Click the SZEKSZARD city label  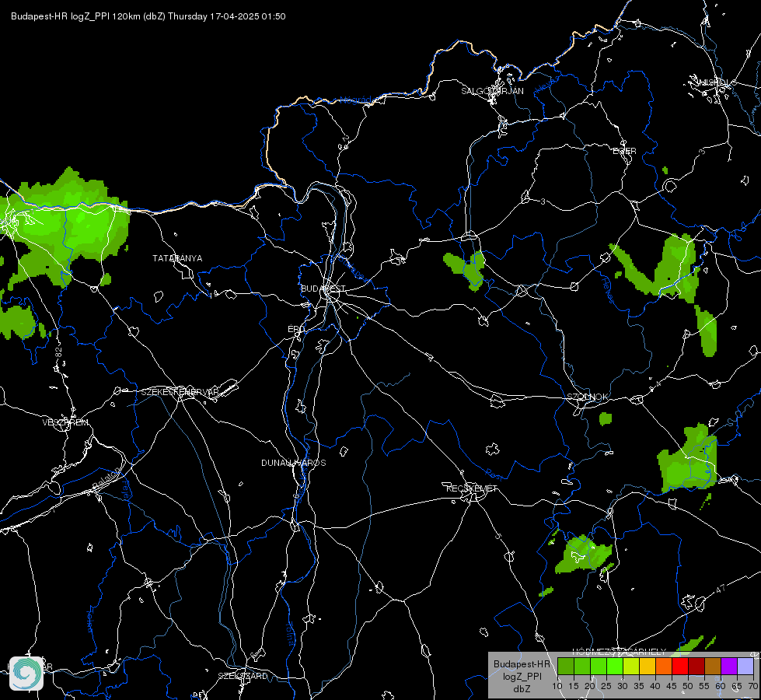coord(243,676)
